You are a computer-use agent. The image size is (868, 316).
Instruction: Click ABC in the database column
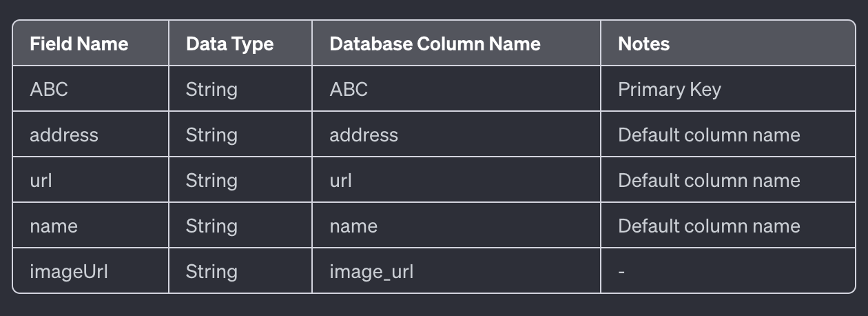(x=349, y=90)
